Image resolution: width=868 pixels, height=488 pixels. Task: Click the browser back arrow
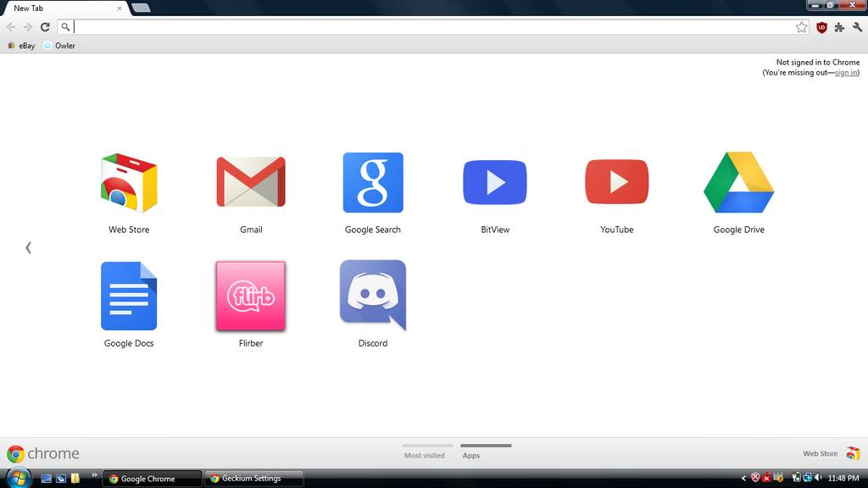(x=11, y=26)
